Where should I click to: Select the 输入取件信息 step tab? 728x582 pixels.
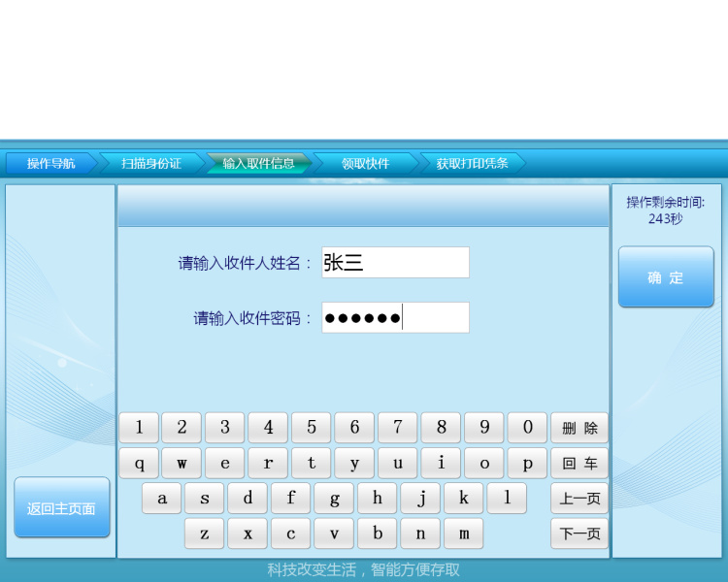258,163
